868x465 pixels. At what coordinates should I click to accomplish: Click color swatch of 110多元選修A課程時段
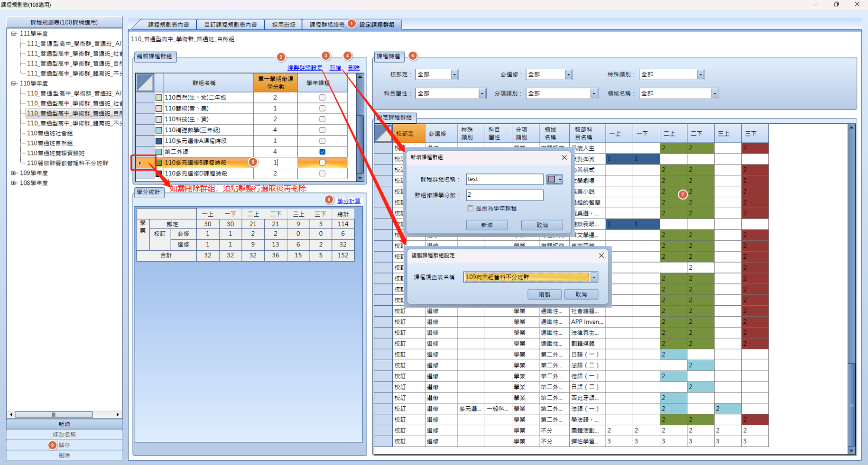click(x=159, y=141)
